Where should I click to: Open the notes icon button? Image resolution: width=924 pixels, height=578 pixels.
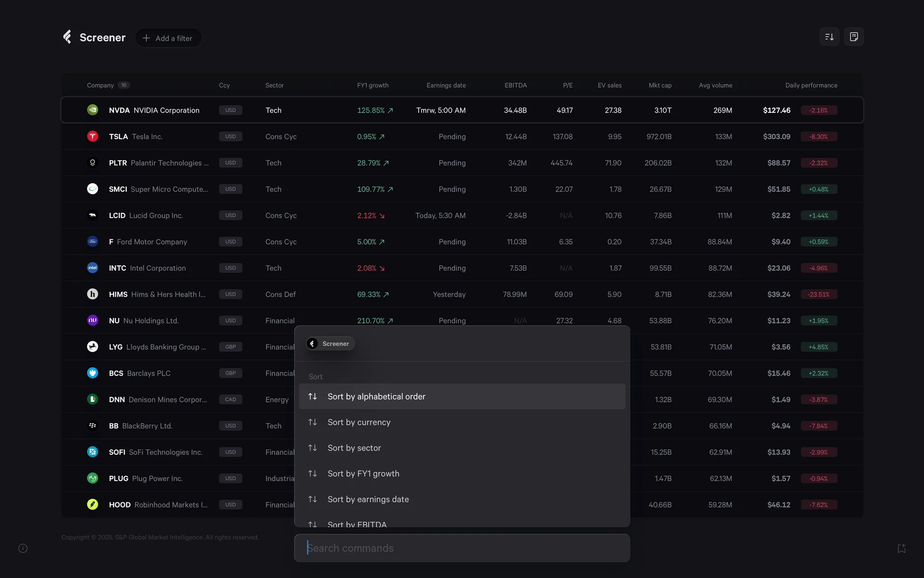click(x=854, y=37)
